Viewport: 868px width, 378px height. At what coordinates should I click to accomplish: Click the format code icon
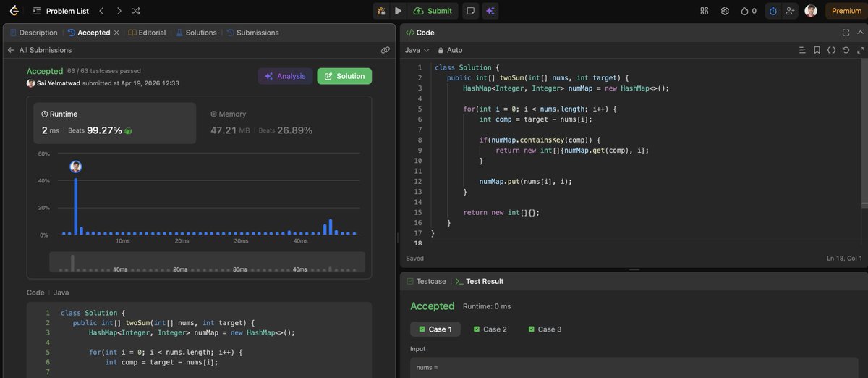[x=802, y=50]
